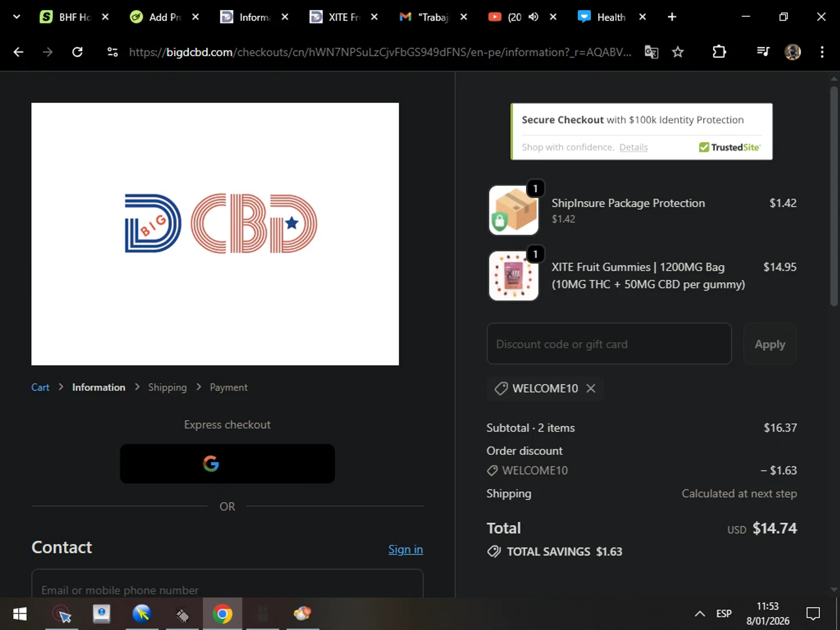This screenshot has height=630, width=840.
Task: Switch ESP keyboard language indicator
Action: tap(724, 614)
